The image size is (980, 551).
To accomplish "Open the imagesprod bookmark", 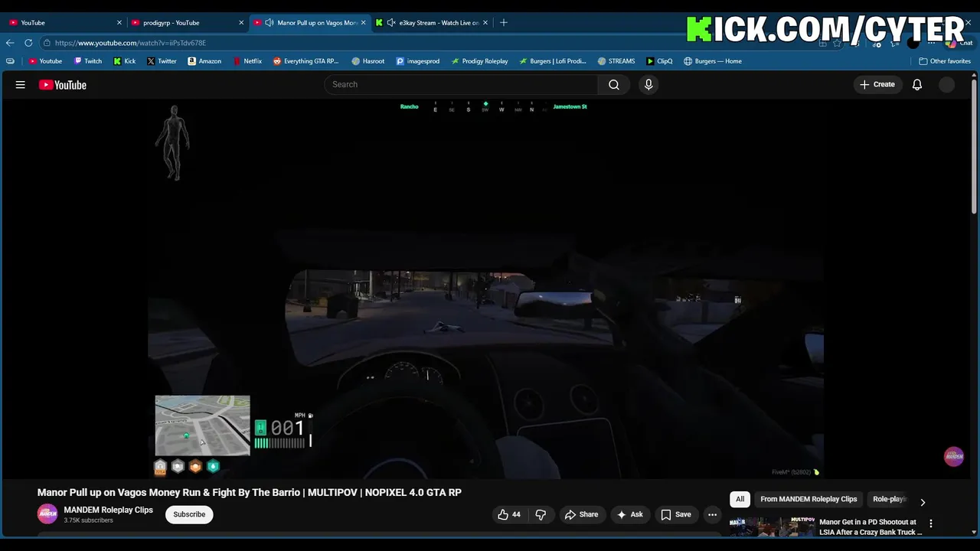I will 418,61.
